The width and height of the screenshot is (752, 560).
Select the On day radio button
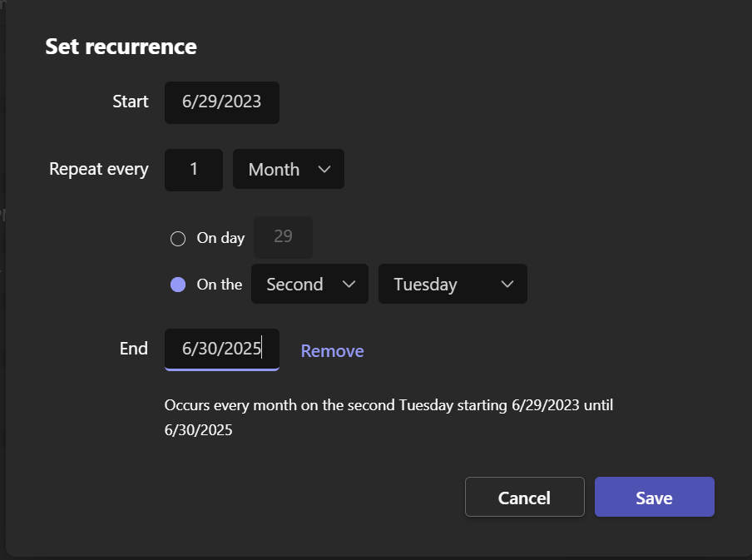click(177, 238)
